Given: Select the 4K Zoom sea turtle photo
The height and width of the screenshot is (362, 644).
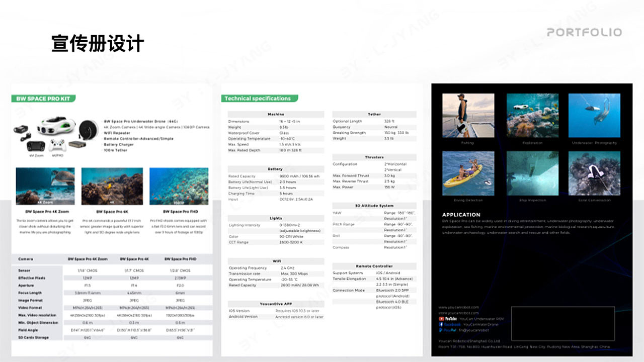Looking at the screenshot, I should (x=45, y=186).
